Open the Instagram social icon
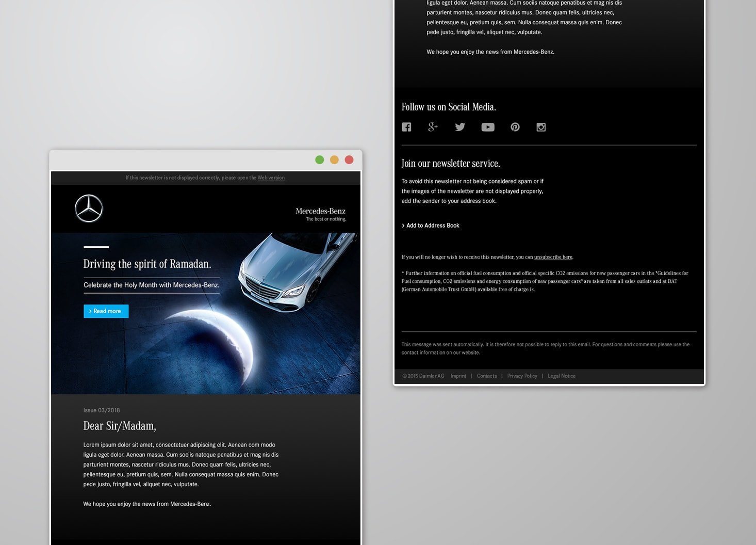 541,127
